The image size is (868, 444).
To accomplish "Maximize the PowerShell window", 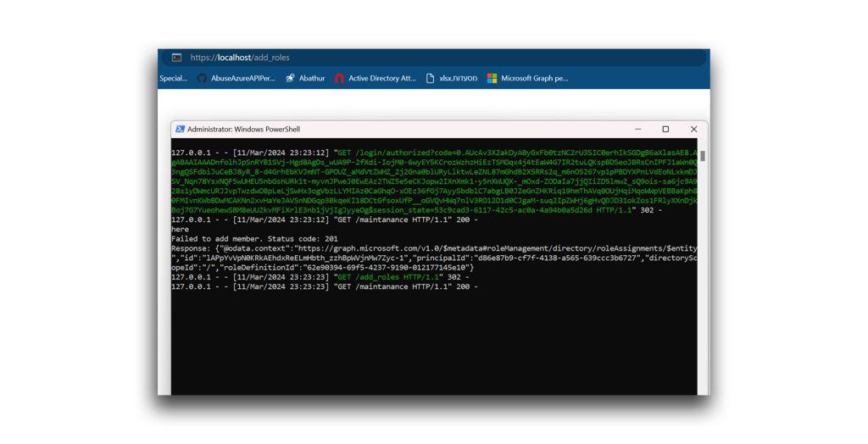I will [x=665, y=129].
